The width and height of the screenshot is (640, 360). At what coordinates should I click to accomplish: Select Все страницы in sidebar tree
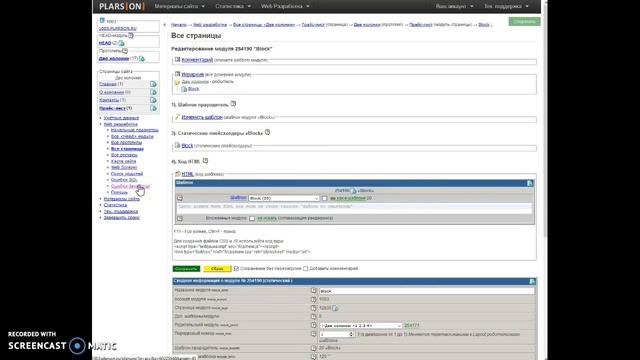coord(127,149)
